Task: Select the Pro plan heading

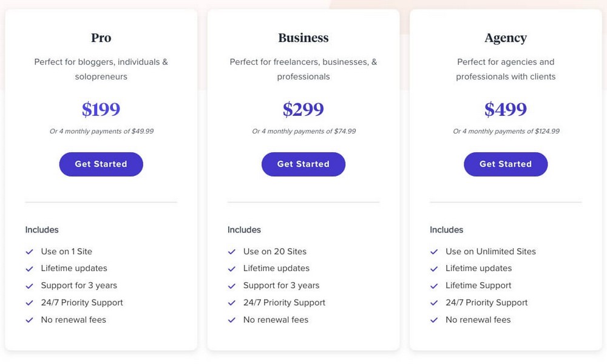Action: tap(101, 38)
